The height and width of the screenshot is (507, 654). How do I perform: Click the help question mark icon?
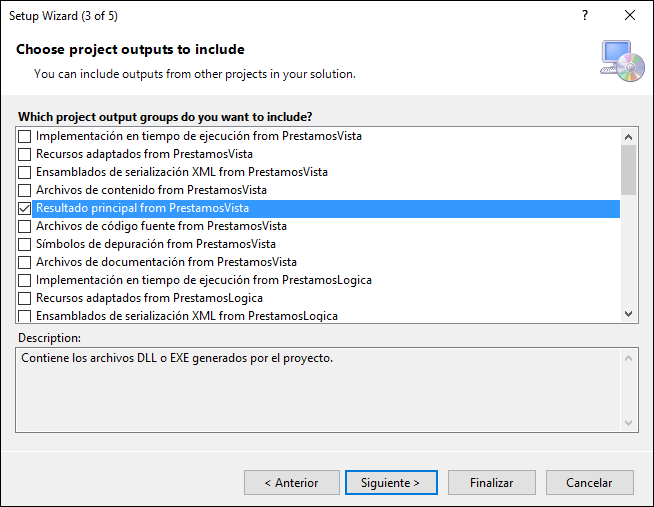click(x=585, y=15)
